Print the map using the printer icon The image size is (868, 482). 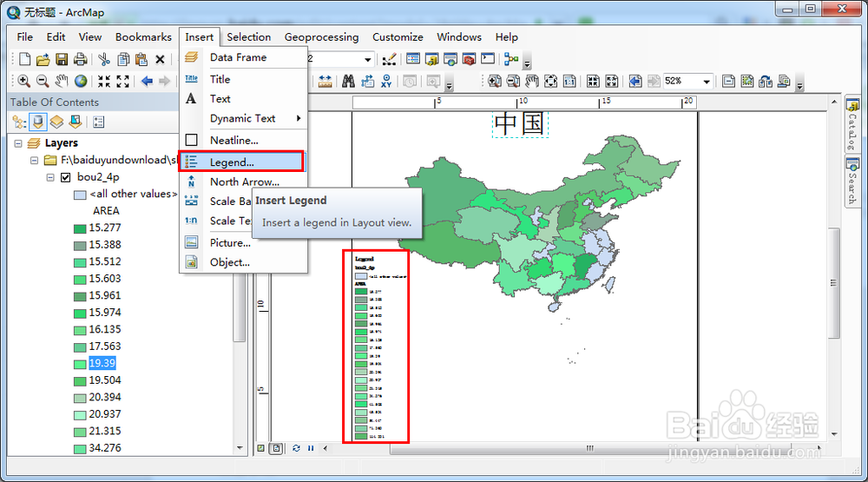click(80, 59)
